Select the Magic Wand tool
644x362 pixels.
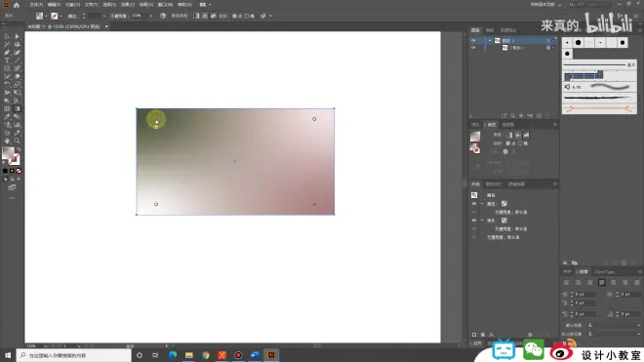7,44
